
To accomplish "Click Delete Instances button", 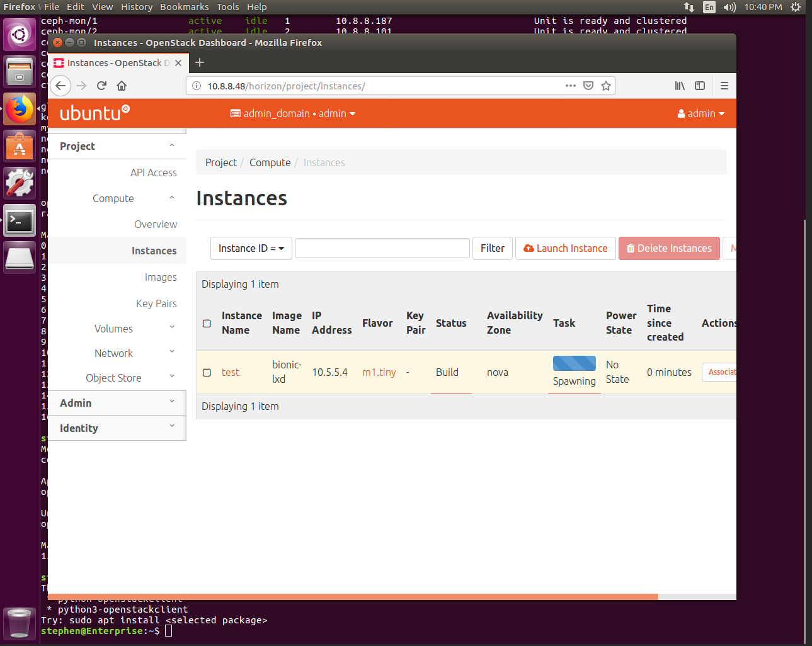I will (669, 248).
